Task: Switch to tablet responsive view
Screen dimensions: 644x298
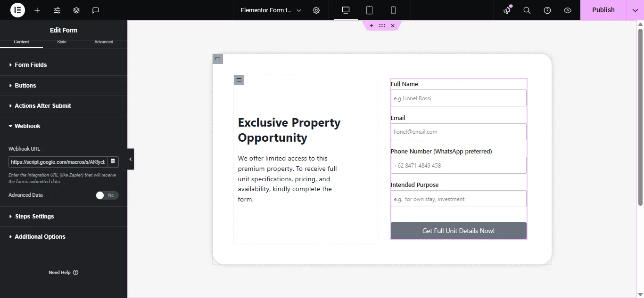Action: (x=370, y=10)
